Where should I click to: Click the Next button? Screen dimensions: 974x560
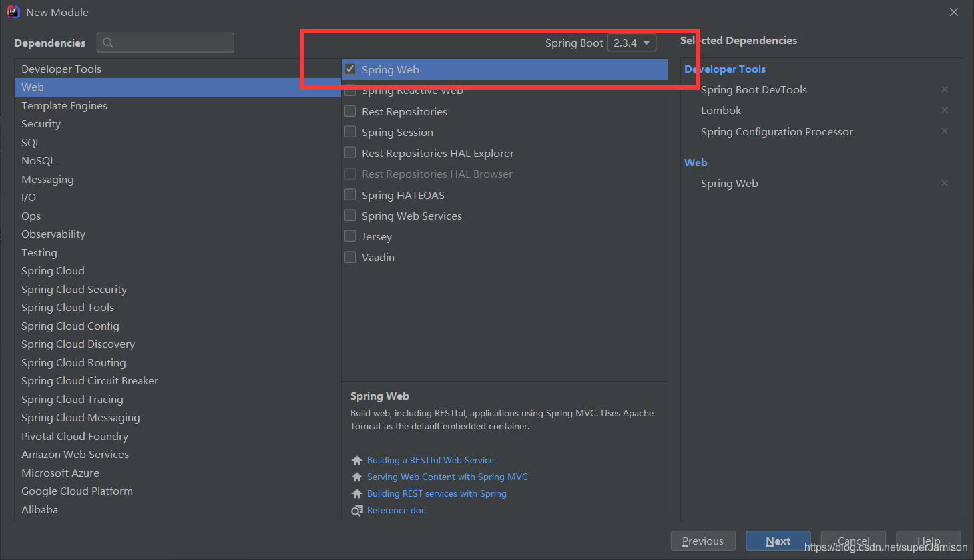point(778,541)
